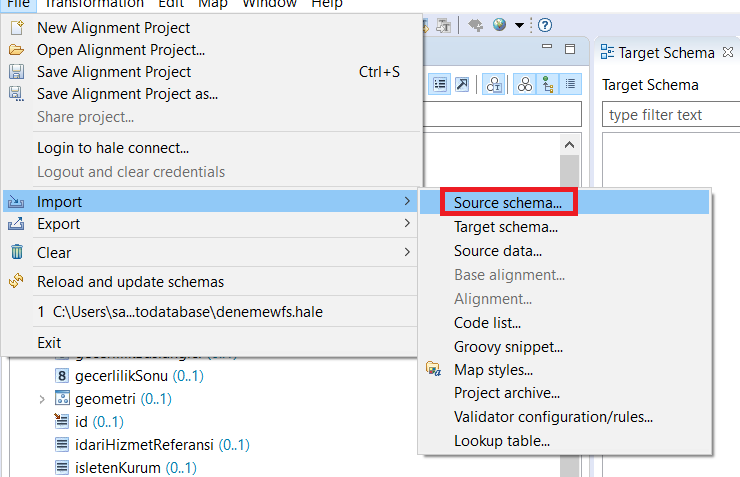Click Save Alignment Project as... item
The image size is (740, 477).
(x=211, y=94)
